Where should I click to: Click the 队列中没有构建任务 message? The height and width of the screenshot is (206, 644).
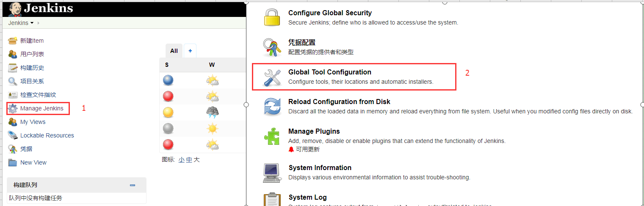(36, 198)
